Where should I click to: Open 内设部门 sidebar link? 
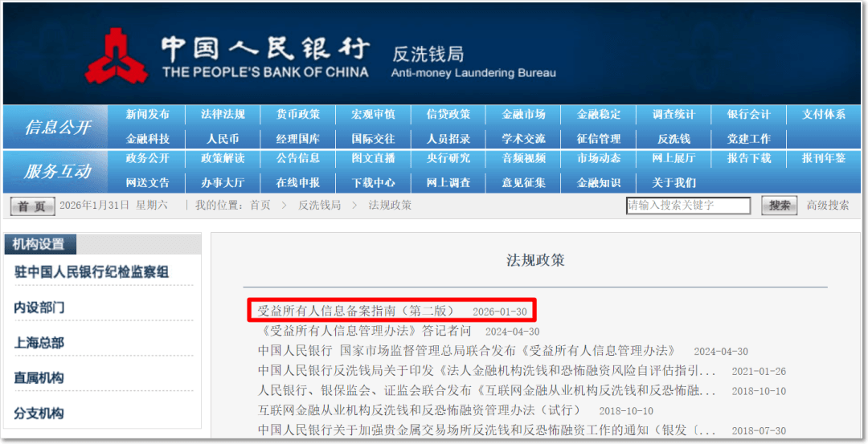coord(39,308)
